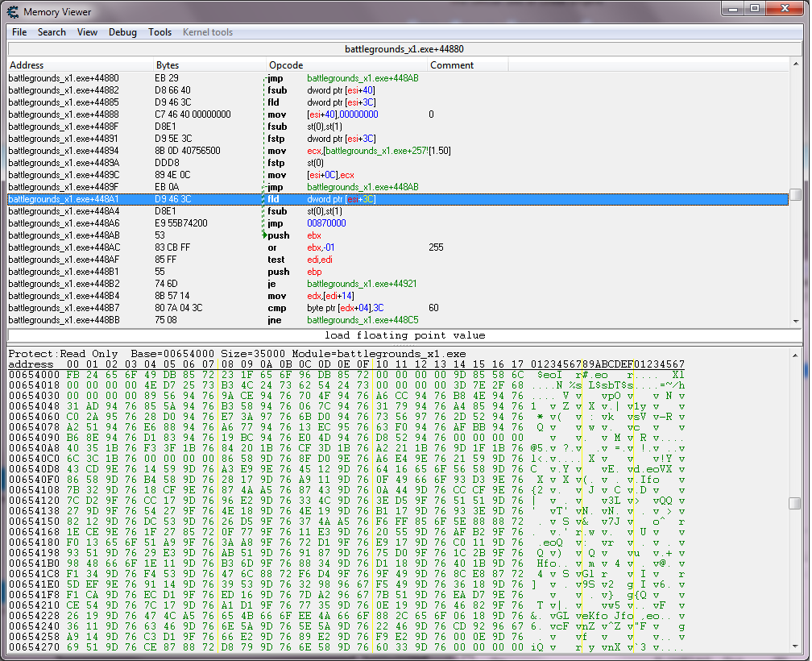
Task: Click the Cheat Engine icon in title bar
Action: point(13,11)
